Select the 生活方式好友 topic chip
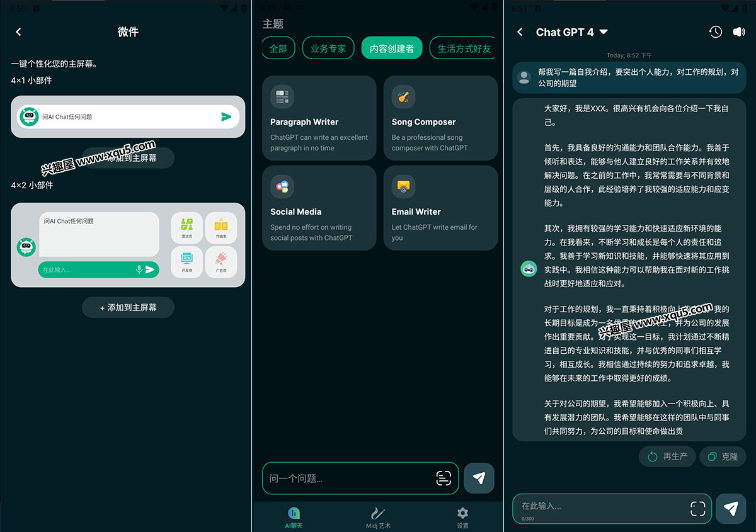 pos(464,48)
